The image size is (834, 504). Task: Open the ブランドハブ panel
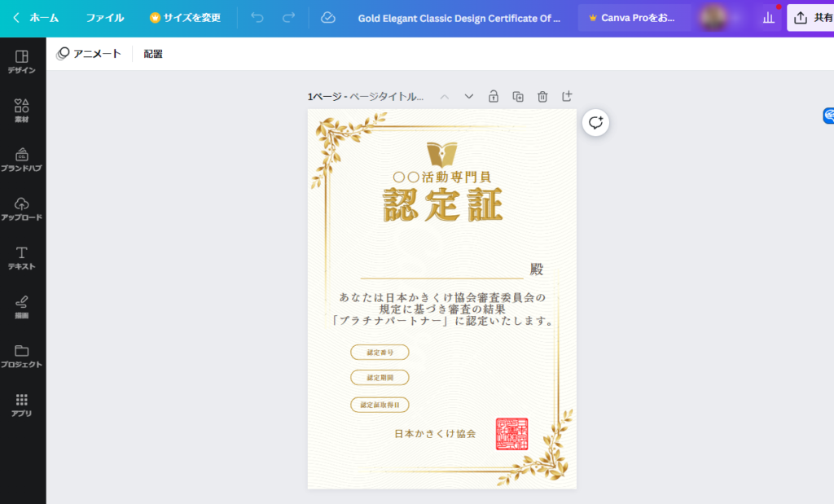(22, 160)
